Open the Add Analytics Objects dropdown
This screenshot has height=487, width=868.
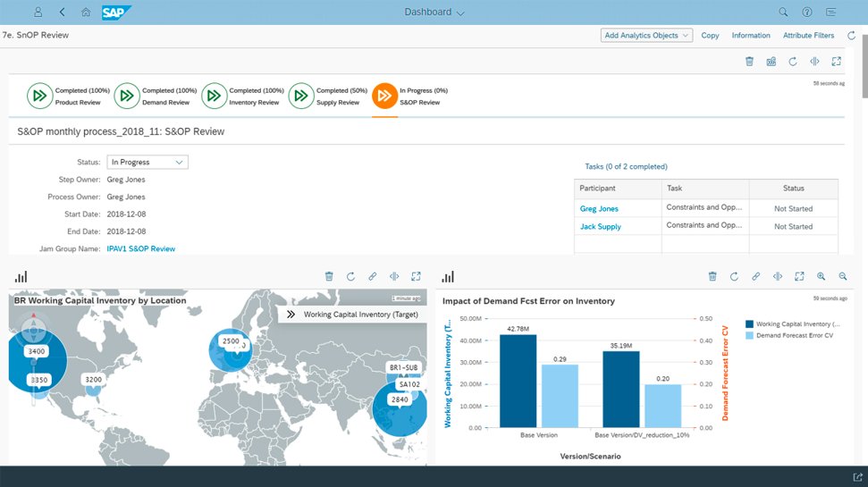point(646,36)
